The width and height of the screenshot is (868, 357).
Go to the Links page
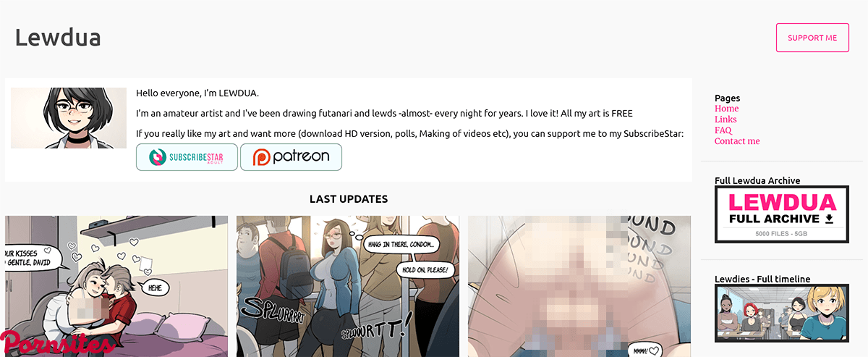pos(726,119)
